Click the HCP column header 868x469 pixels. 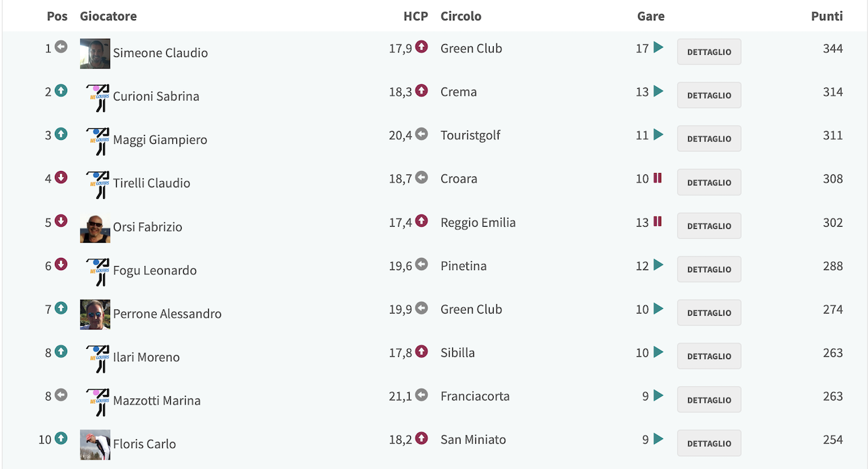(x=416, y=16)
